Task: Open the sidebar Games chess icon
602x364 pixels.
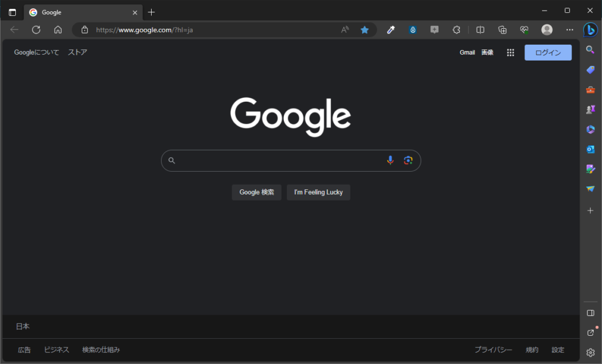Action: [590, 109]
